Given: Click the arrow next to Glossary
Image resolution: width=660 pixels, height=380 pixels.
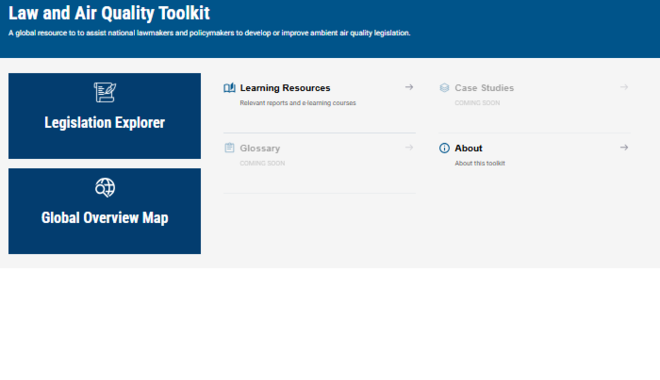Looking at the screenshot, I should pyautogui.click(x=409, y=147).
